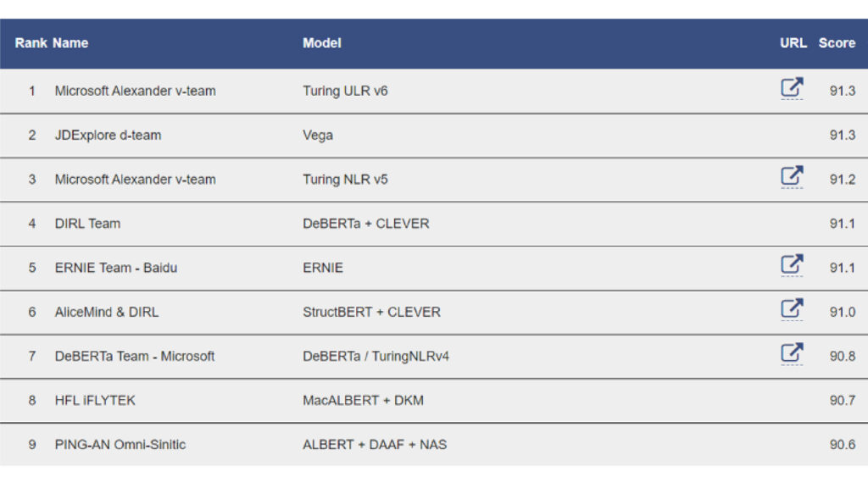868x488 pixels.
Task: Click ERNIE Team - Baidu name
Action: pos(116,268)
